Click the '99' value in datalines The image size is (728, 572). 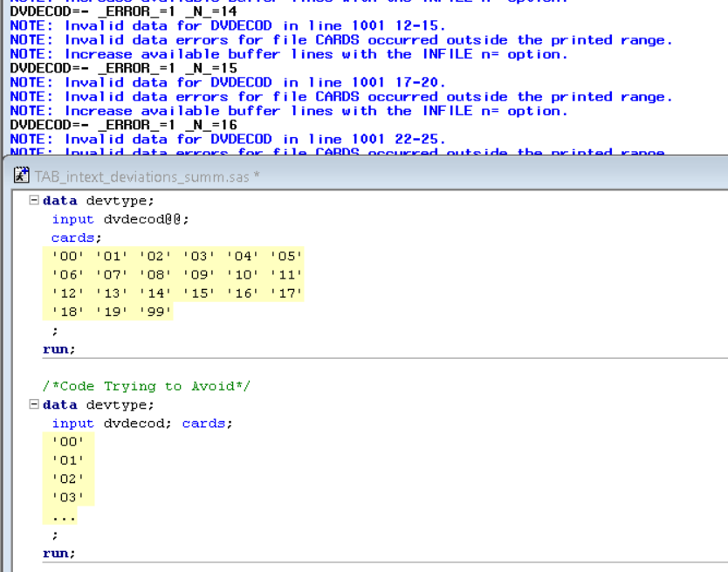click(155, 312)
